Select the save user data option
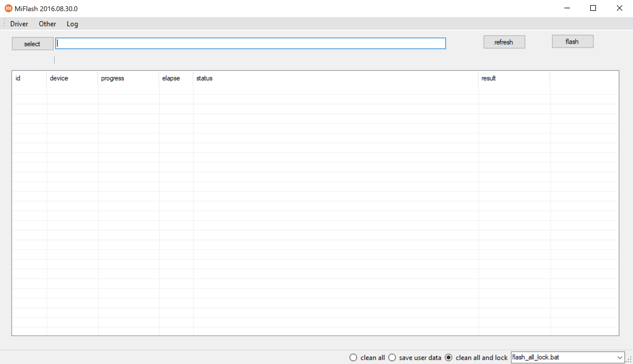The height and width of the screenshot is (364, 633). pos(415,358)
